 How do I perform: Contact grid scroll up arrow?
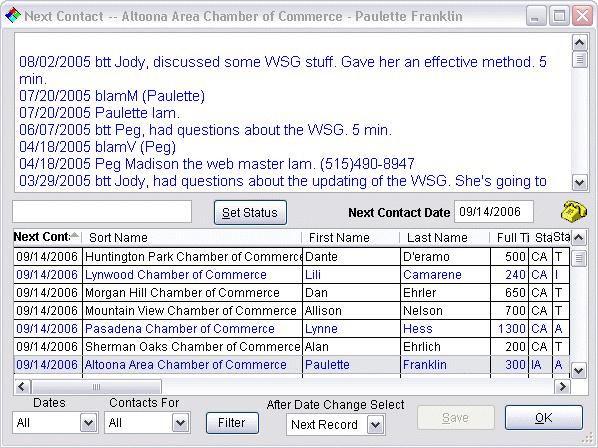pos(579,238)
